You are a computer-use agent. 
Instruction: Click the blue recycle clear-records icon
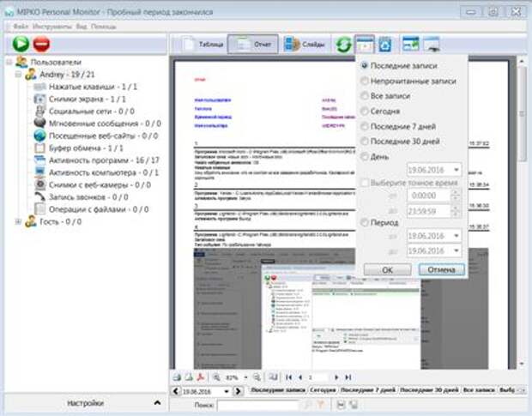point(384,45)
